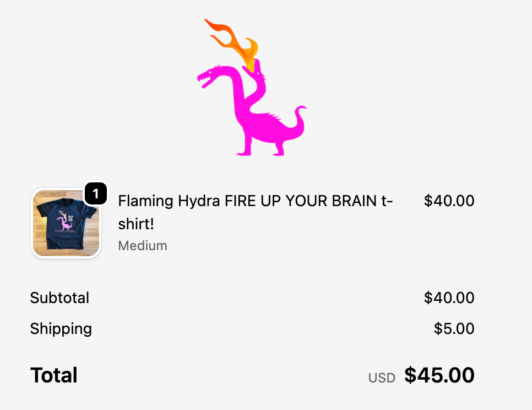Click the $45.00 total amount
Viewport: 532px width, 410px height.
tap(439, 375)
